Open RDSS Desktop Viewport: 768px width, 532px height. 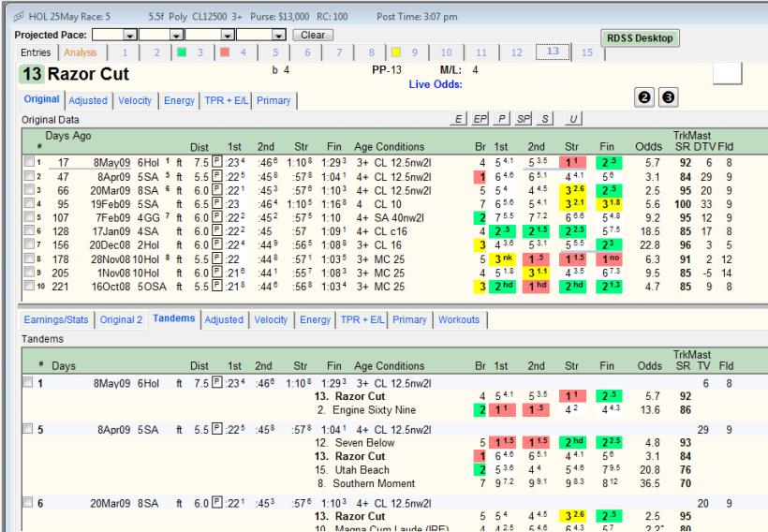(640, 38)
